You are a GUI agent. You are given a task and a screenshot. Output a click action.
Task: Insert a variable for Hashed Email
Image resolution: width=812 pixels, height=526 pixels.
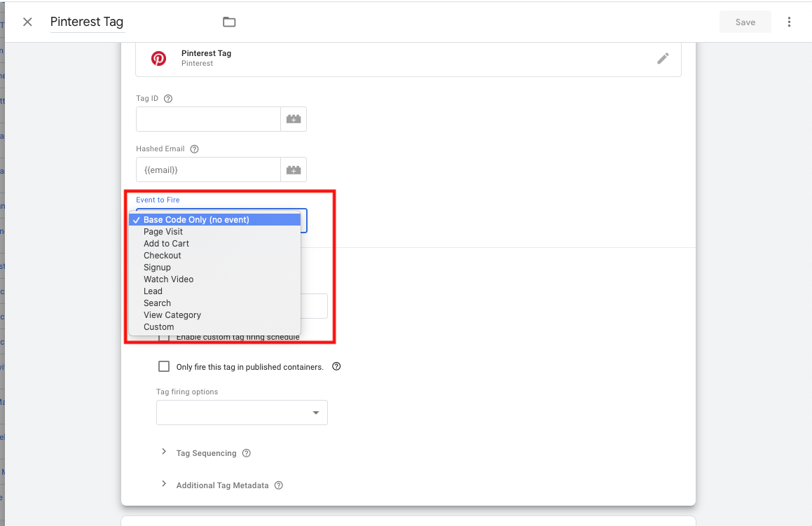coord(294,169)
